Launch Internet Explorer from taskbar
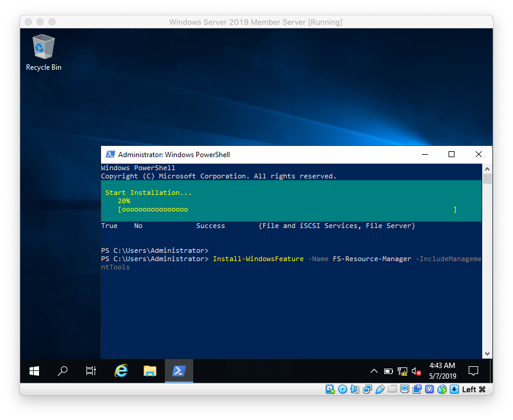Image resolution: width=513 pixels, height=420 pixels. [x=121, y=371]
